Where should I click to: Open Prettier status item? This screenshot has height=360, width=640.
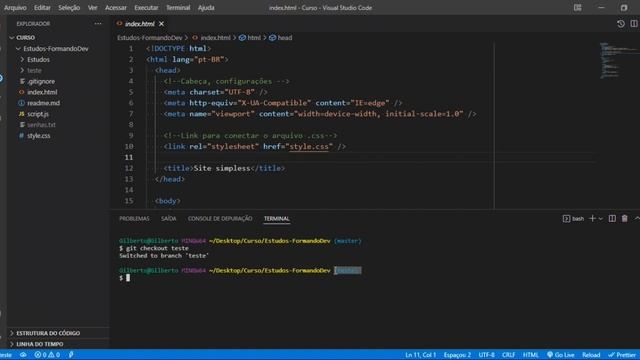[x=622, y=355]
